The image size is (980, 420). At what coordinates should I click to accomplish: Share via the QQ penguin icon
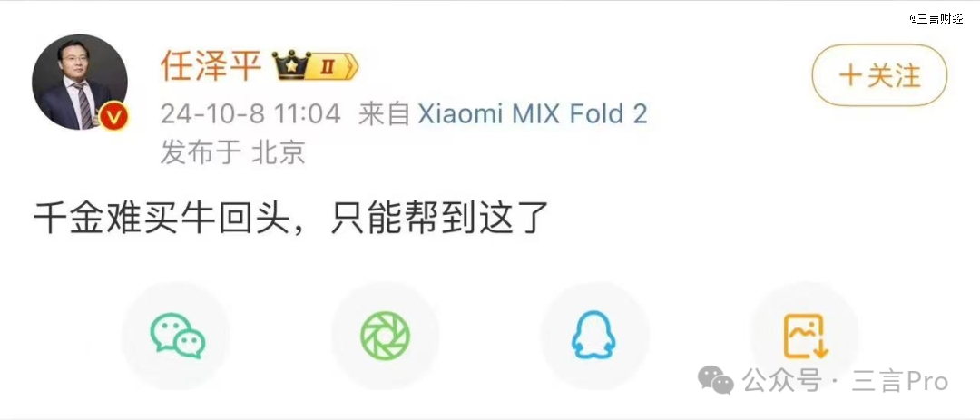click(593, 336)
